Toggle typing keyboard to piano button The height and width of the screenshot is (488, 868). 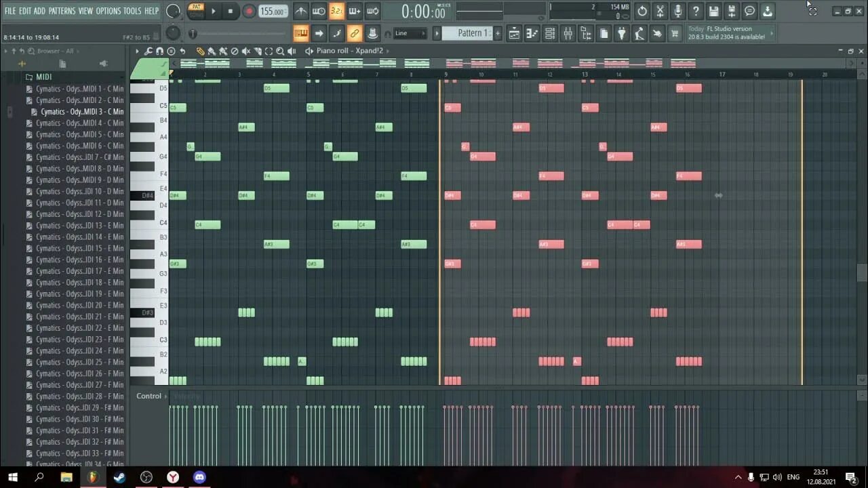click(300, 33)
